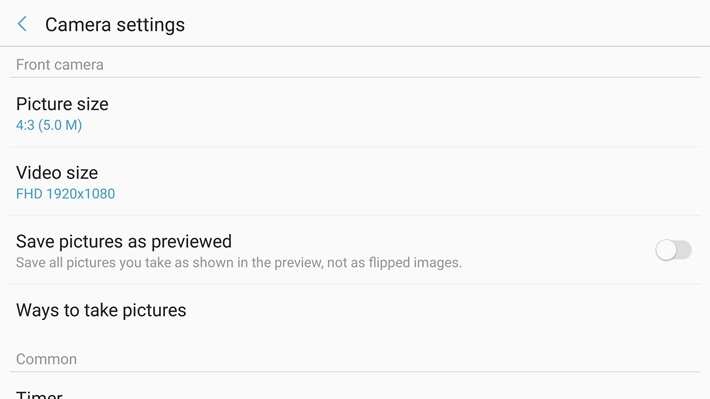Select the 4:3 (5.0 M) value text
The height and width of the screenshot is (399, 710).
(49, 125)
